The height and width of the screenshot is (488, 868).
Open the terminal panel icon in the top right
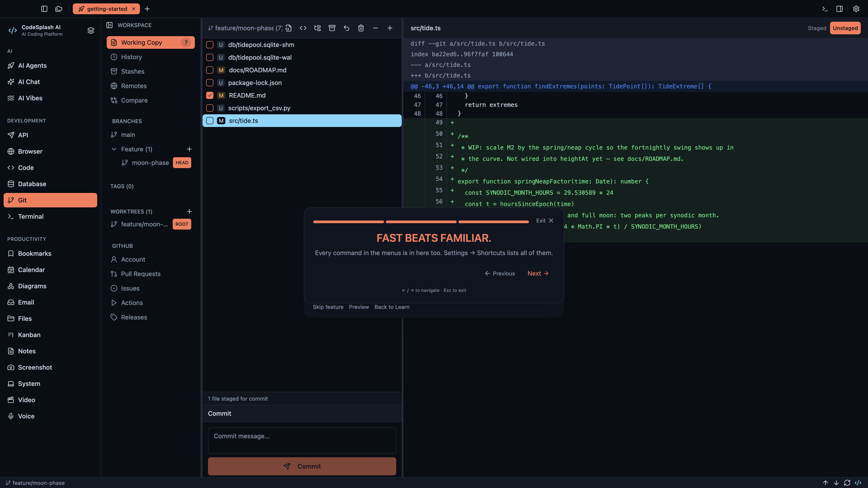tap(825, 9)
